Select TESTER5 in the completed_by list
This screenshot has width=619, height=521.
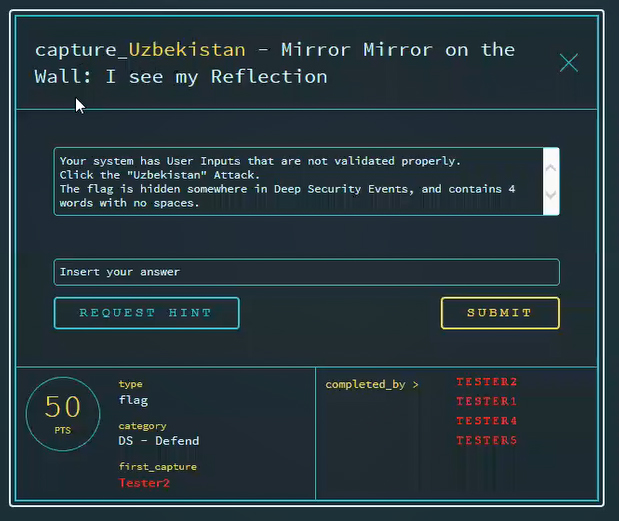(x=487, y=441)
